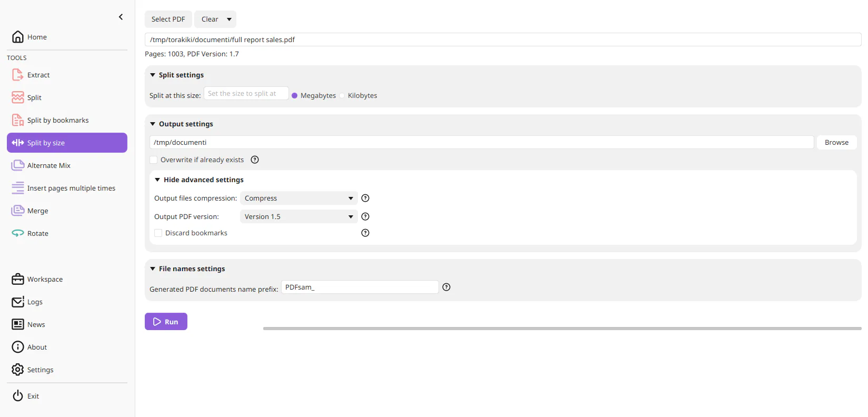
Task: Collapse the Hide advanced settings section
Action: point(199,180)
